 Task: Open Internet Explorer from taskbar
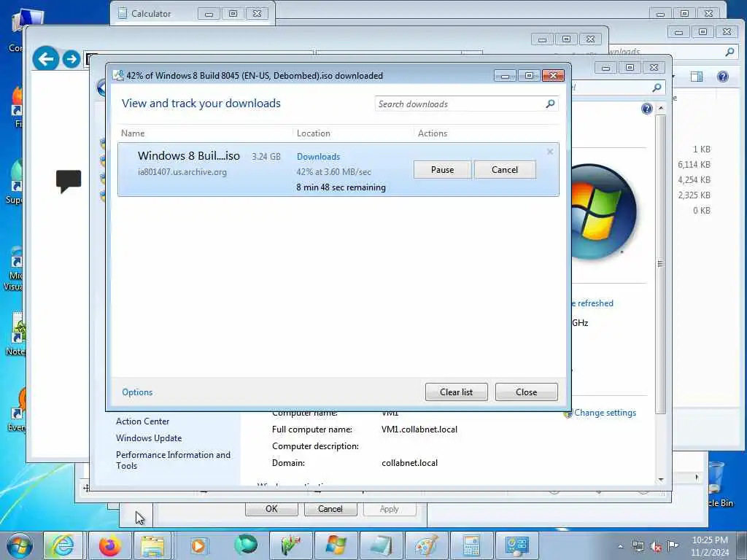coord(63,545)
